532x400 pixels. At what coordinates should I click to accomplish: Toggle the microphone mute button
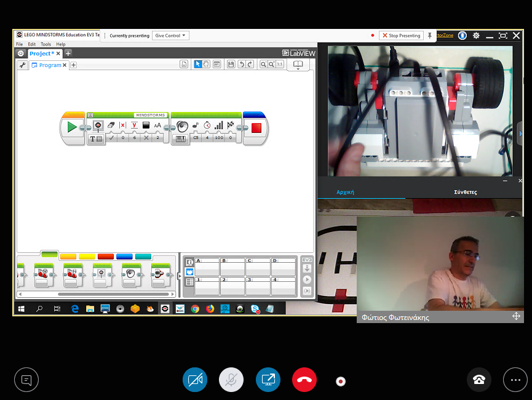click(x=231, y=380)
